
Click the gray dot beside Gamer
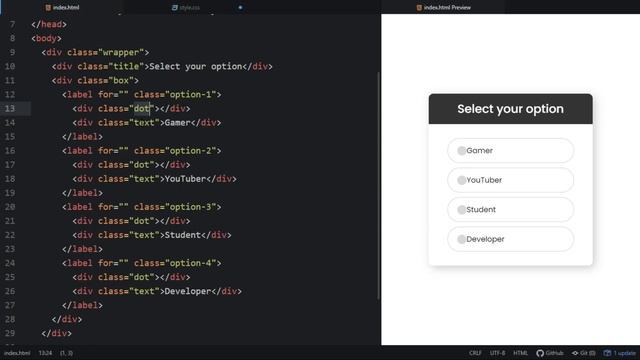pos(462,151)
